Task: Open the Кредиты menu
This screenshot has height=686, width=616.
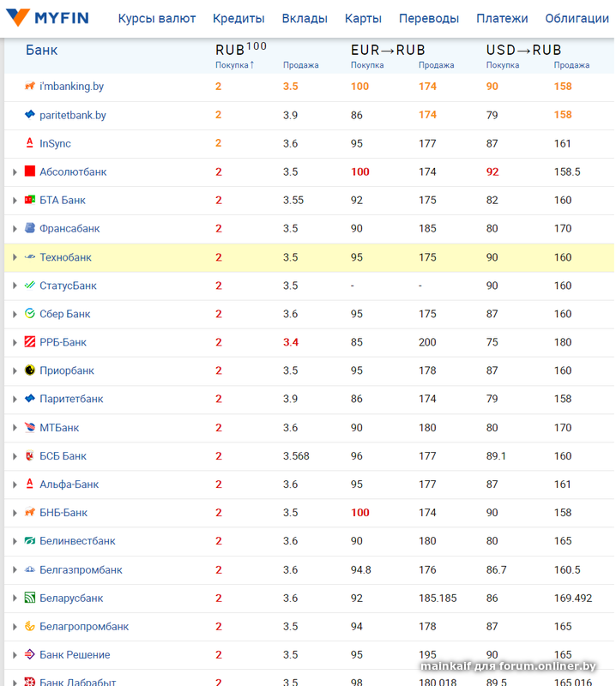Action: click(239, 18)
